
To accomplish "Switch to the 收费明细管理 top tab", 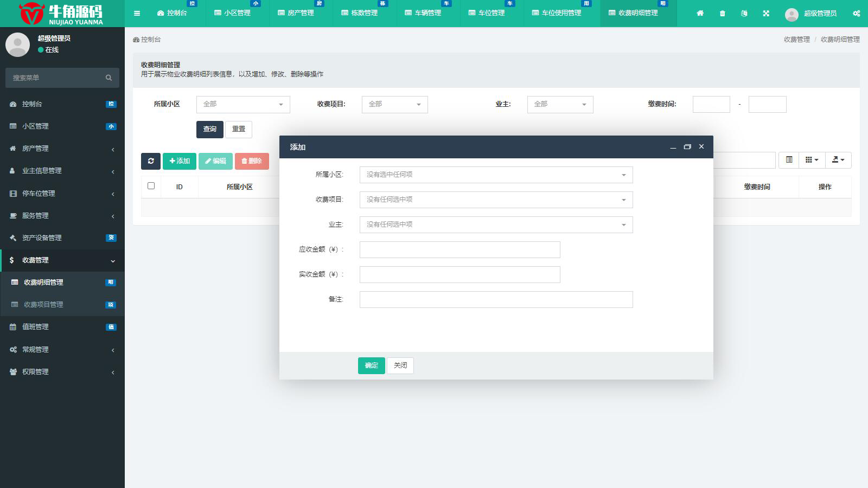I will coord(638,14).
